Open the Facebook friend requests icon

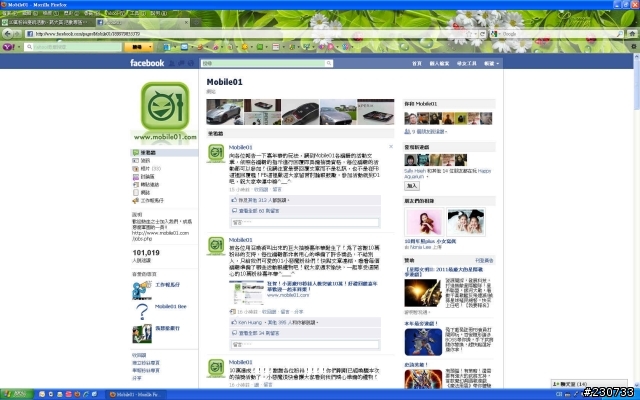pos(172,63)
